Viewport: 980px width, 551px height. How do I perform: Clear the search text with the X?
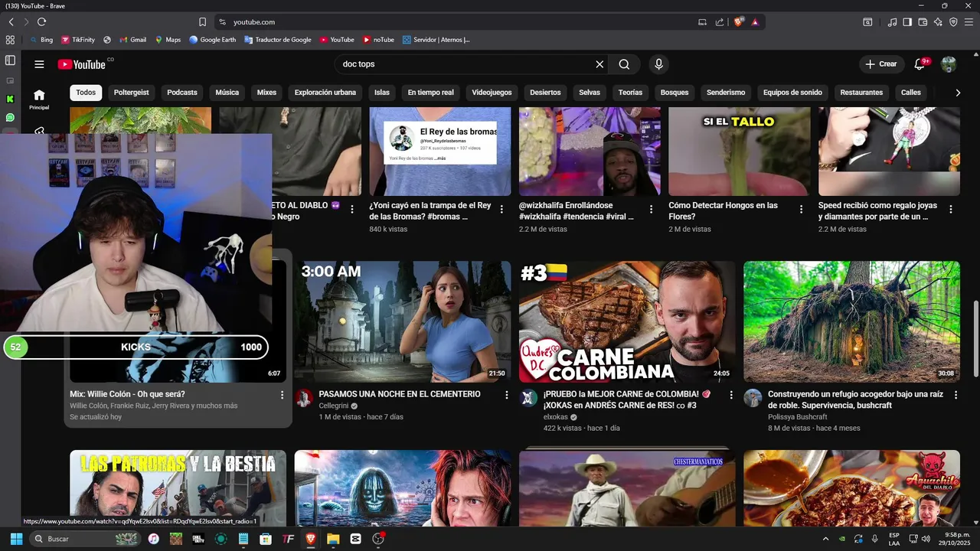[599, 64]
